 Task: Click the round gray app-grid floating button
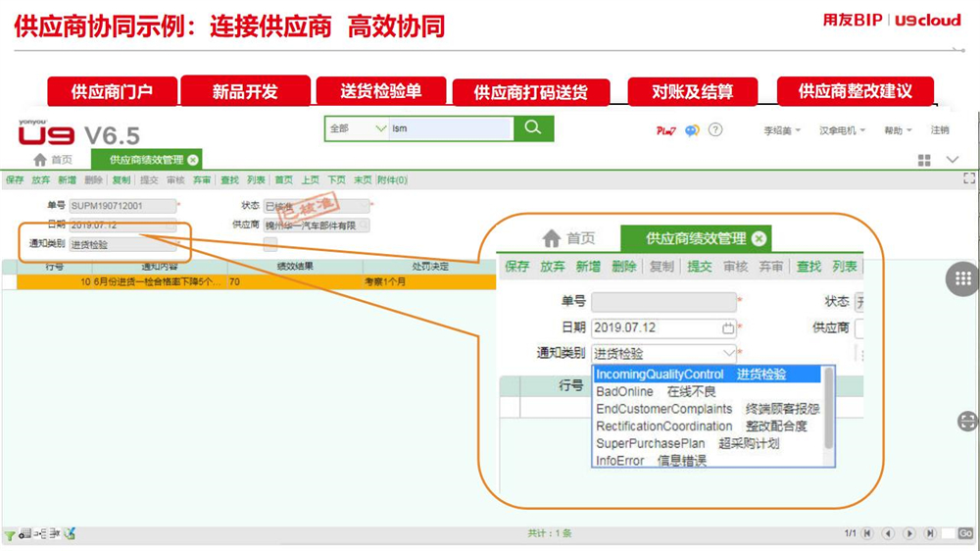click(x=962, y=279)
